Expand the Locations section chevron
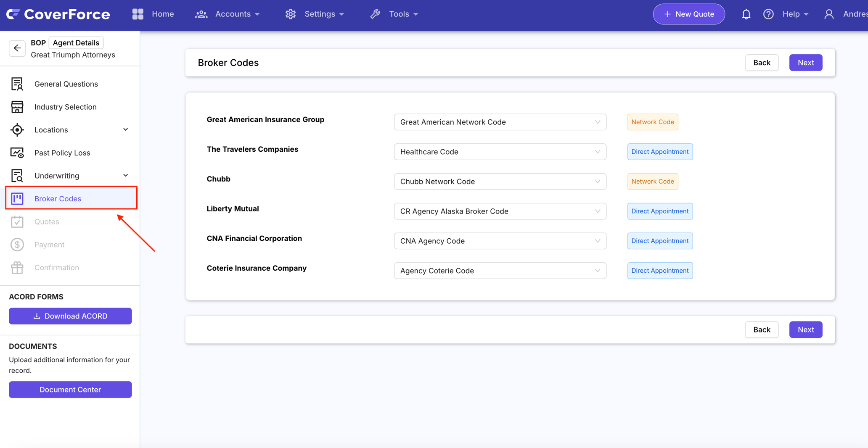This screenshot has width=868, height=448. click(x=125, y=129)
